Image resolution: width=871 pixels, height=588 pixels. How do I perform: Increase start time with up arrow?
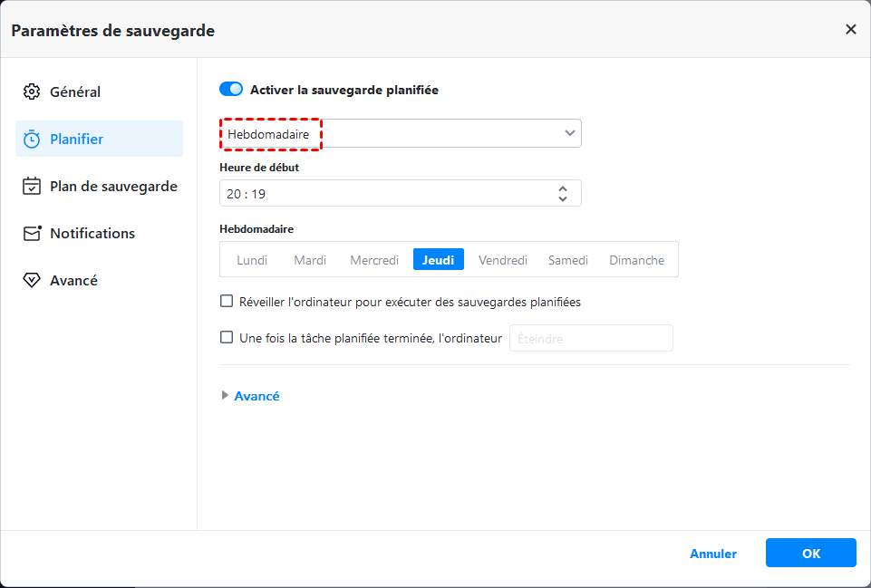563,188
